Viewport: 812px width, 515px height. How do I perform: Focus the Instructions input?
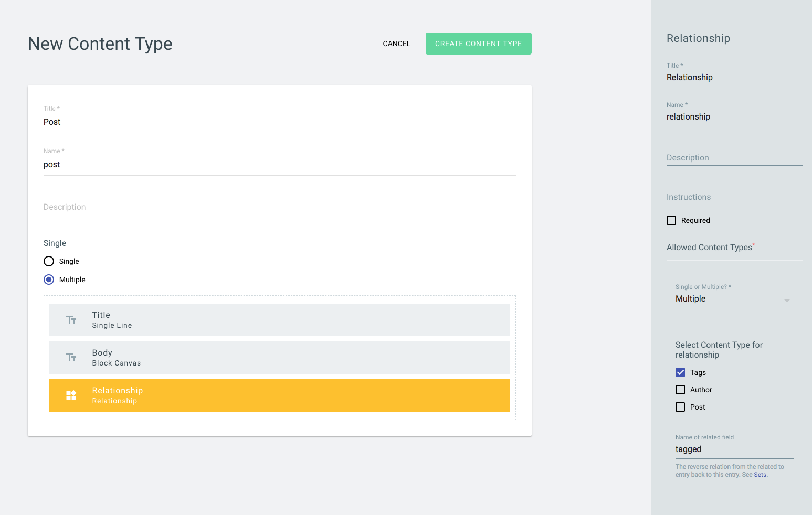coord(735,197)
